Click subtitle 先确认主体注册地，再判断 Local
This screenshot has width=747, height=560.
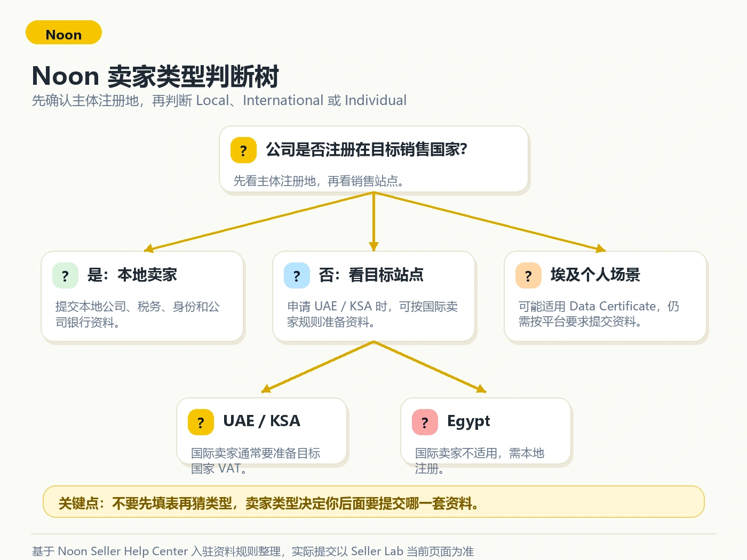click(x=219, y=100)
